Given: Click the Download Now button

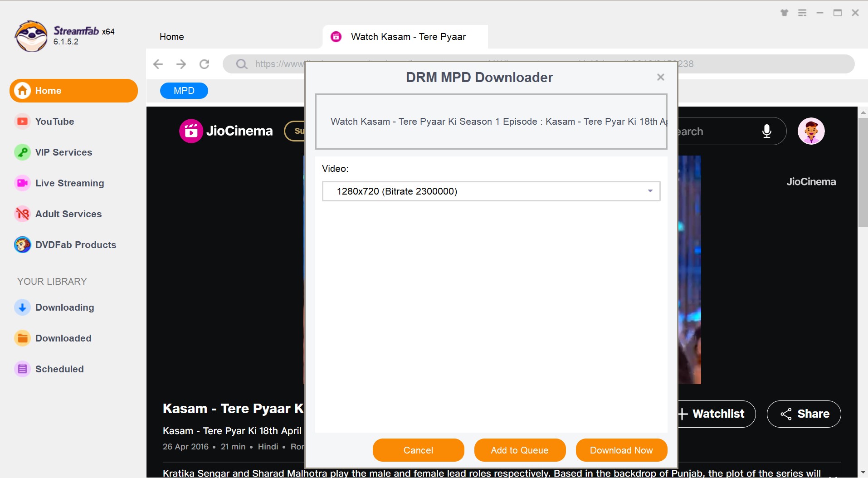Looking at the screenshot, I should (x=621, y=450).
